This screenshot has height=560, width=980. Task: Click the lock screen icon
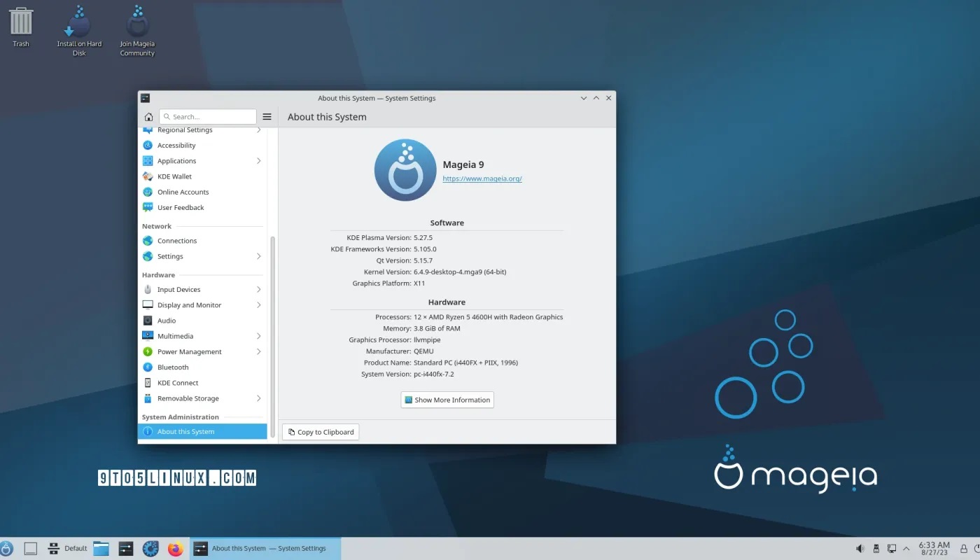tap(964, 549)
